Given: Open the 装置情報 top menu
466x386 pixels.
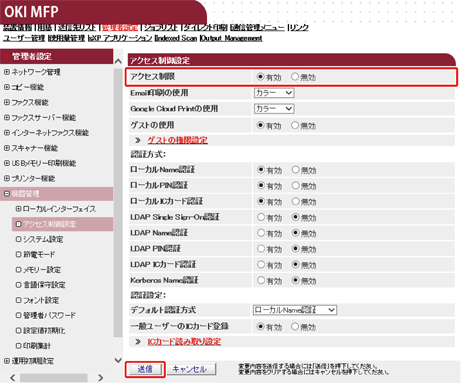Looking at the screenshot, I should [18, 27].
